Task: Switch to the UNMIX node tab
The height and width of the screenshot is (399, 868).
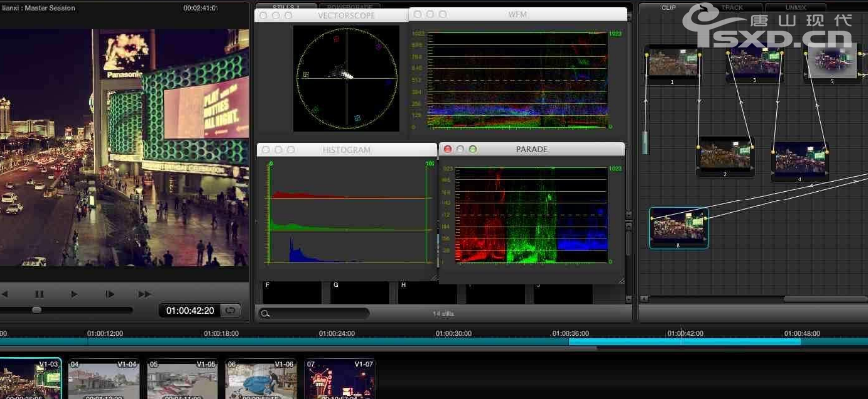Action: pos(796,8)
